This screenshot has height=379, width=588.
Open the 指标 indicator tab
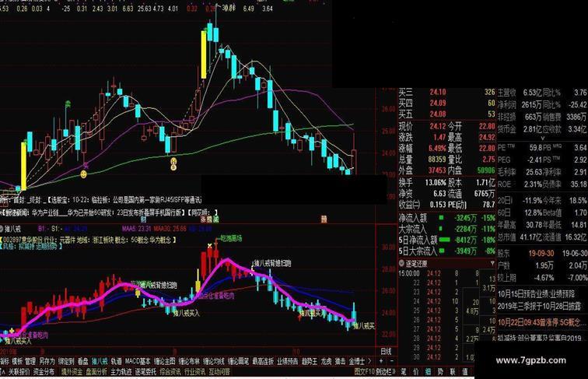click(4, 361)
